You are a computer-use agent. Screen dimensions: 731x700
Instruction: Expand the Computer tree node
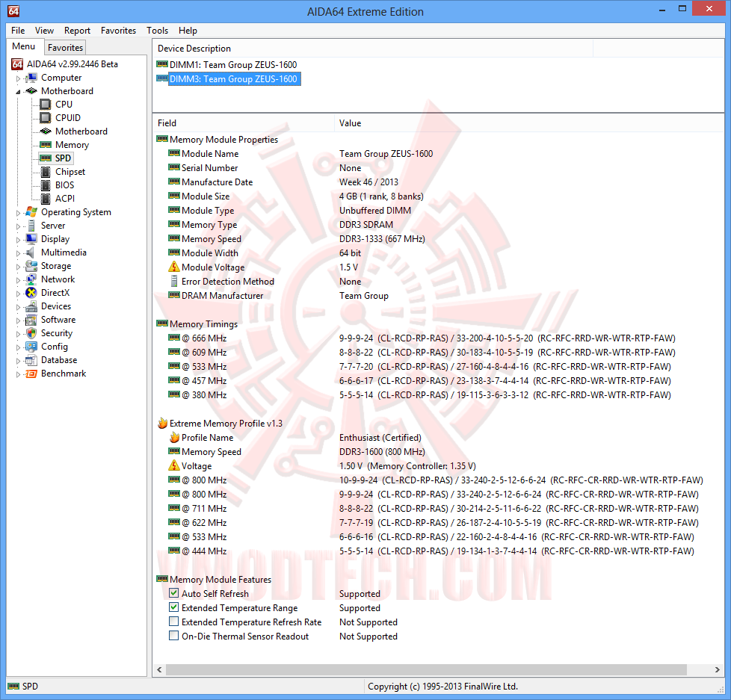(18, 78)
